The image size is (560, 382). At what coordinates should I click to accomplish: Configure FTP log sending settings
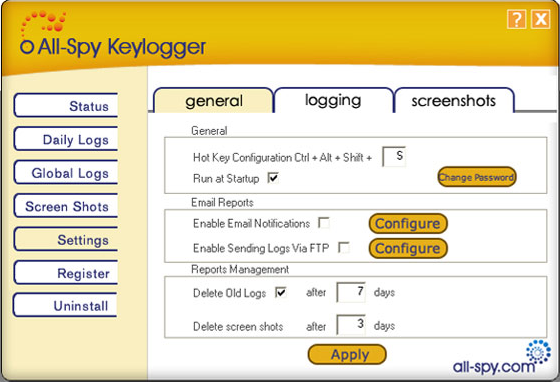point(408,248)
